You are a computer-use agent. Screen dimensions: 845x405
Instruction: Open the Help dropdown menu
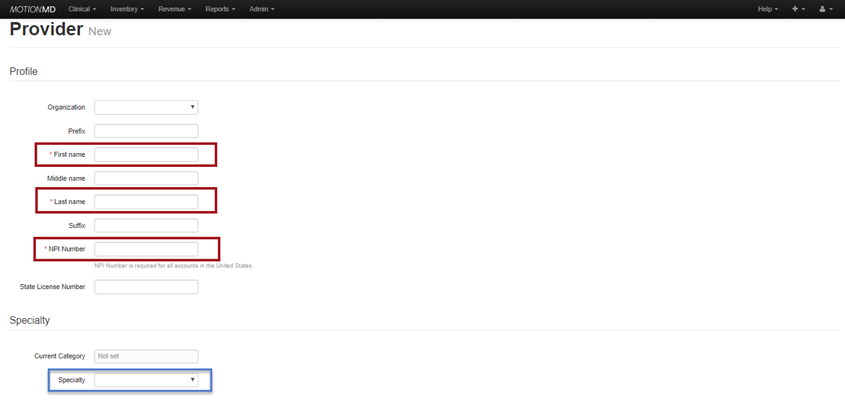pos(767,9)
